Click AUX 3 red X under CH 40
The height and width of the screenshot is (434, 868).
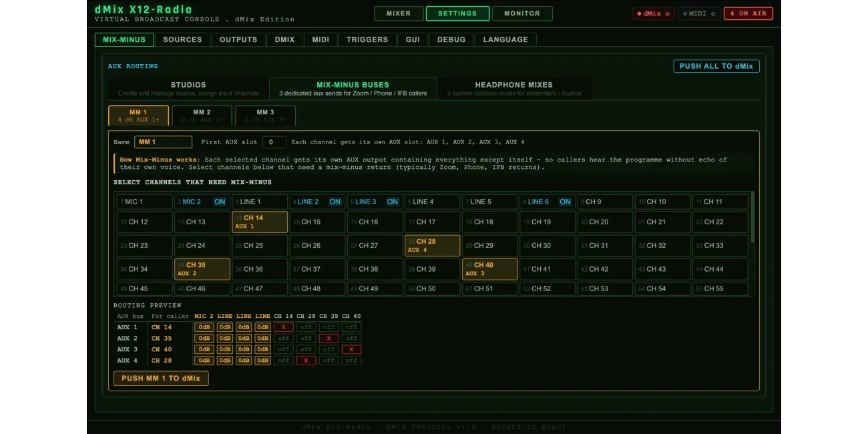coord(351,349)
